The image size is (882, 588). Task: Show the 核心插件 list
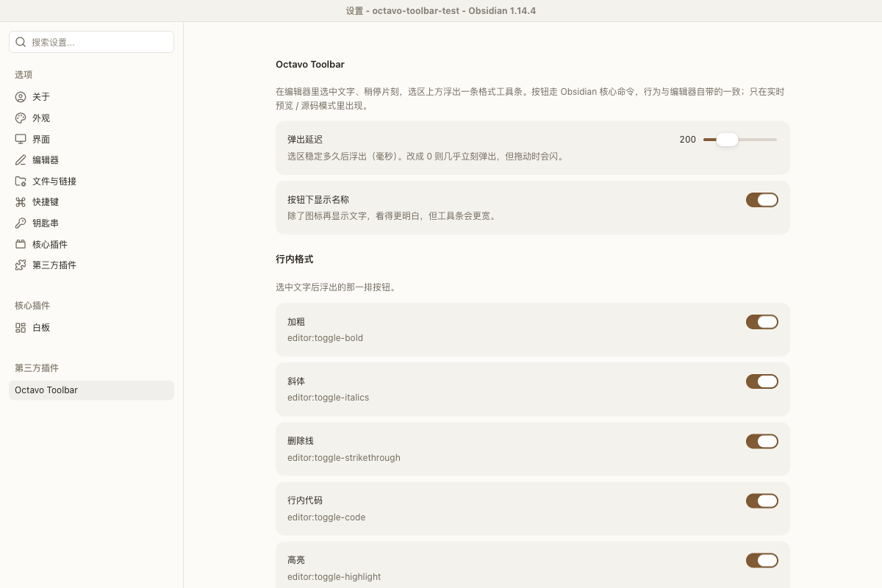tap(91, 244)
